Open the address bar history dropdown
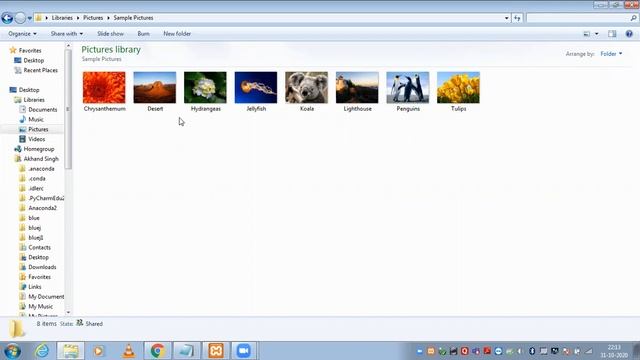 [x=507, y=18]
